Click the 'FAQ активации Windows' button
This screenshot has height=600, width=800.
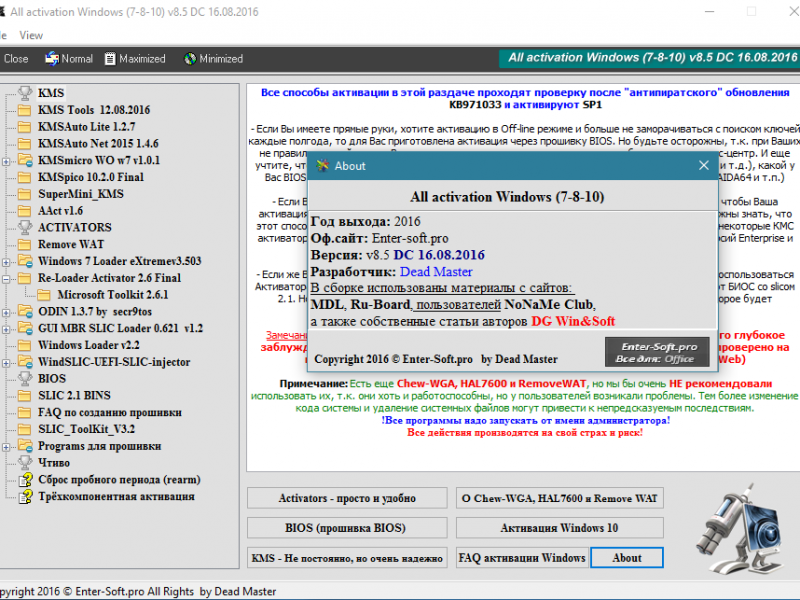click(x=522, y=558)
